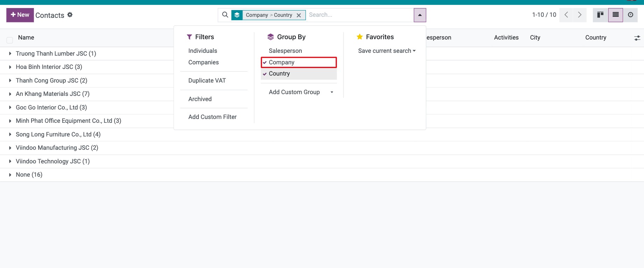This screenshot has height=268, width=644.
Task: Click the Country column header
Action: (x=596, y=37)
